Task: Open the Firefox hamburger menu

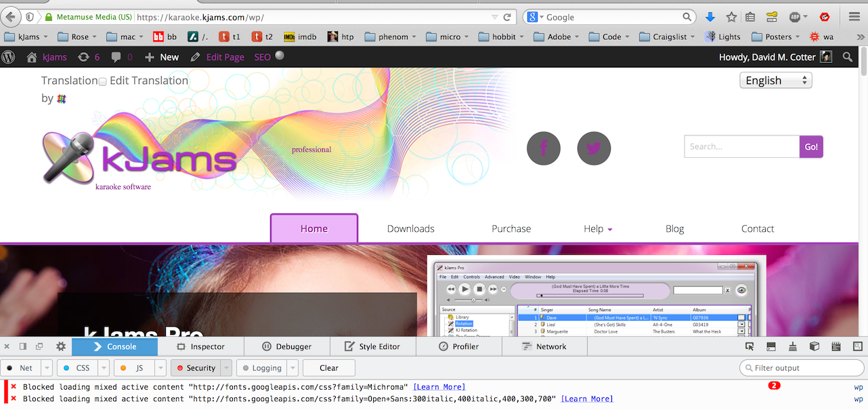Action: (854, 17)
